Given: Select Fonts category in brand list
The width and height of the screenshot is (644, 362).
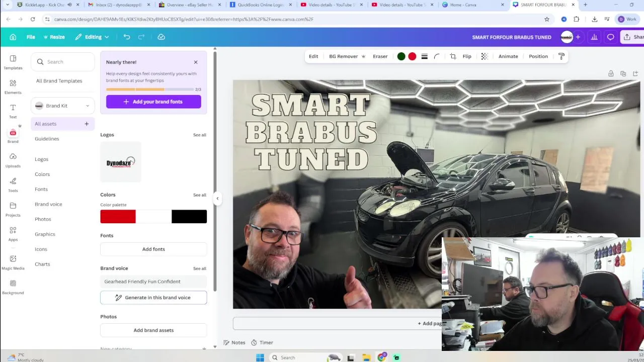Looking at the screenshot, I should click(x=41, y=190).
